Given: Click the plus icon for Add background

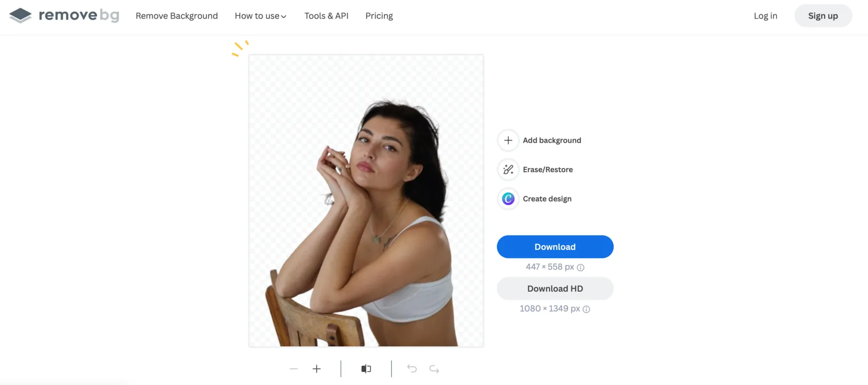Looking at the screenshot, I should (508, 140).
